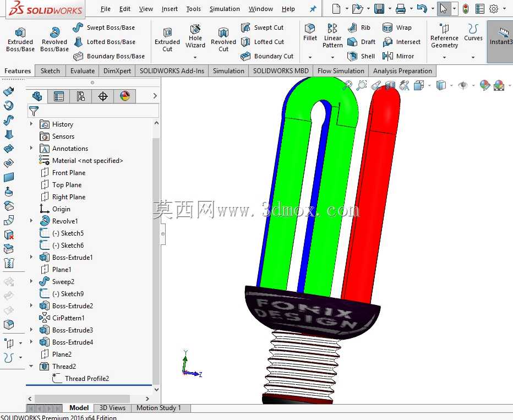This screenshot has width=513, height=420.
Task: Click the Save icon
Action: tap(379, 9)
